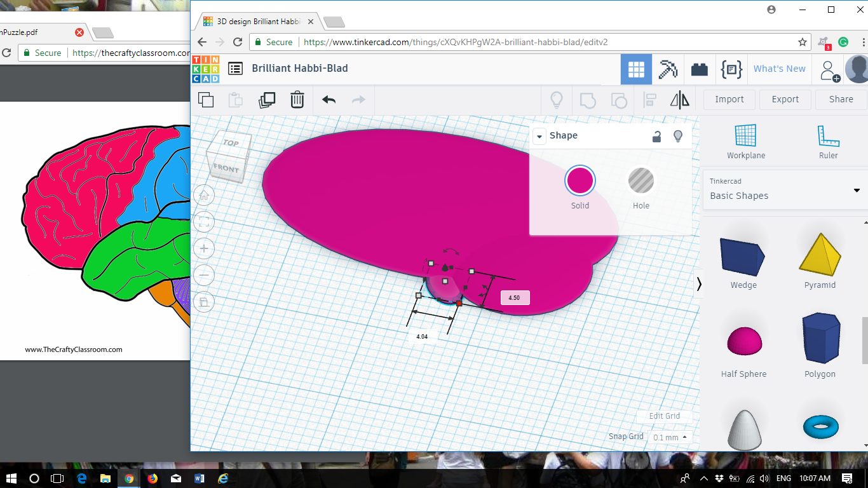The image size is (868, 488).
Task: Click add user invite icon
Action: [x=829, y=70]
